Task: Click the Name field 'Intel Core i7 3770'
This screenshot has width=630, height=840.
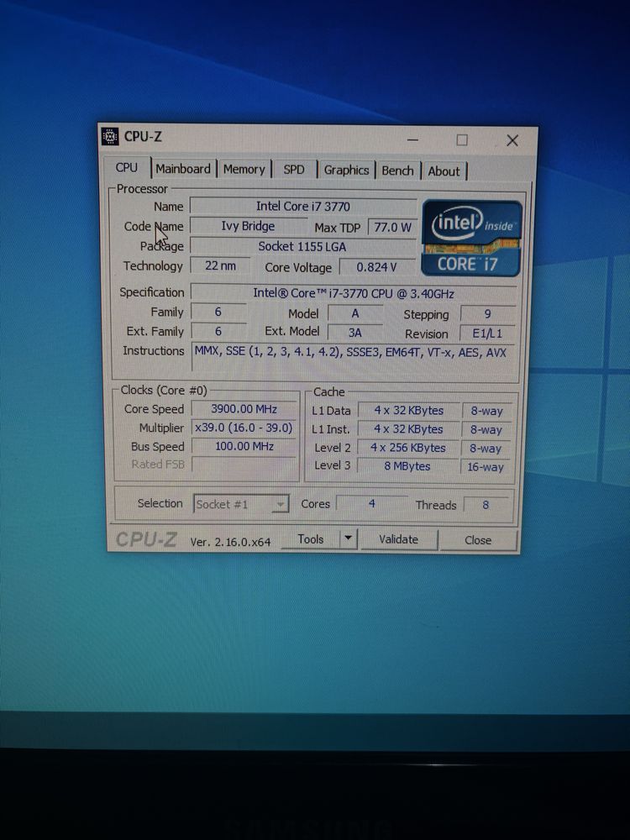Action: point(303,207)
